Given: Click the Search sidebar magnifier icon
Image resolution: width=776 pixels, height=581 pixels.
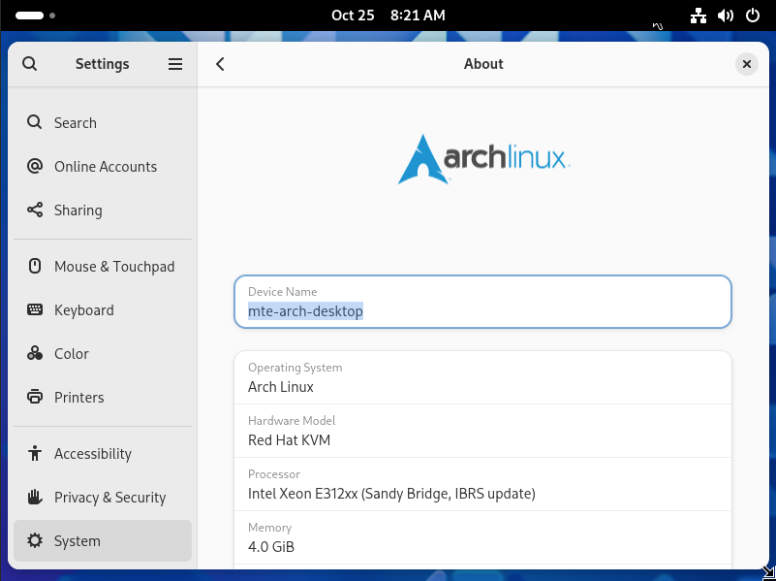Looking at the screenshot, I should click(34, 122).
